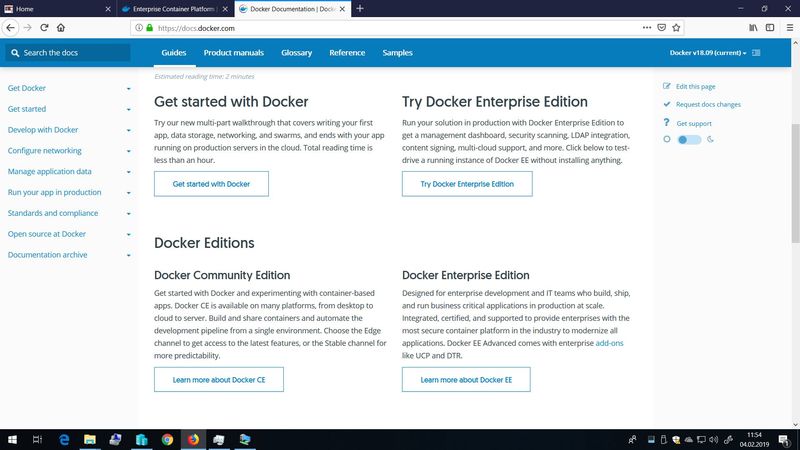This screenshot has height=450, width=800.
Task: Toggle the night mode switch
Action: click(689, 139)
